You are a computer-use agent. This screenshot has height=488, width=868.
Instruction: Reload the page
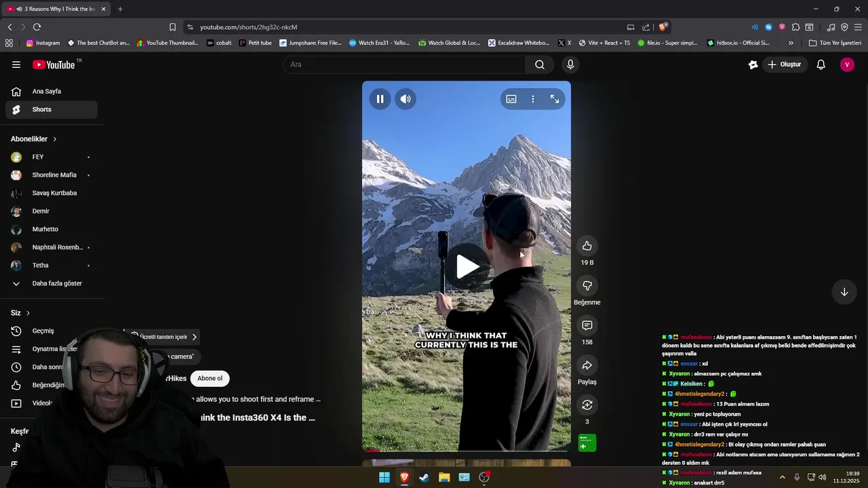pos(37,27)
